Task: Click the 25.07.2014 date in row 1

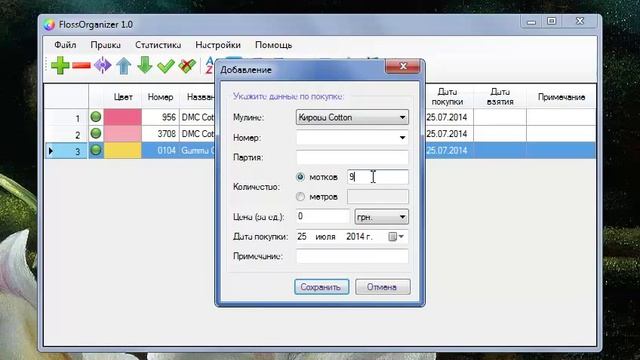Action: (447, 117)
